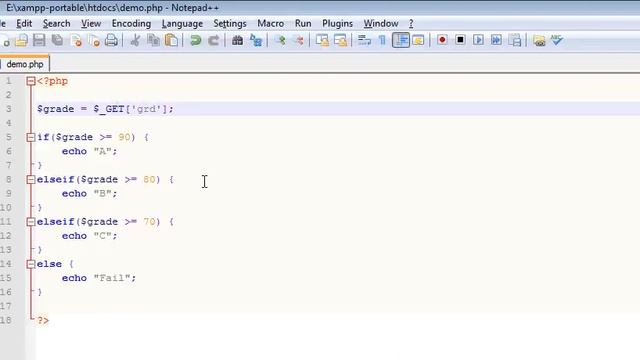Click the number 70 in the elseif condition
The image size is (640, 360).
(x=149, y=222)
